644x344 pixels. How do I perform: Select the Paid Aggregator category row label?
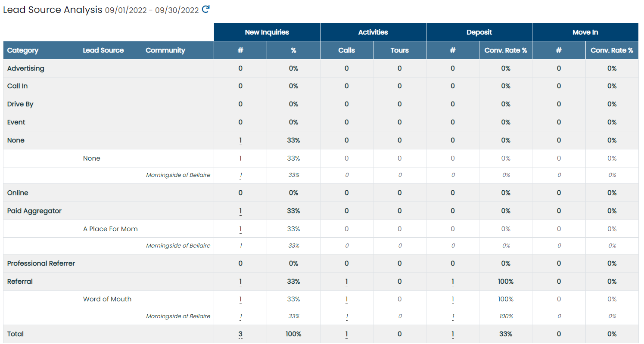(34, 211)
